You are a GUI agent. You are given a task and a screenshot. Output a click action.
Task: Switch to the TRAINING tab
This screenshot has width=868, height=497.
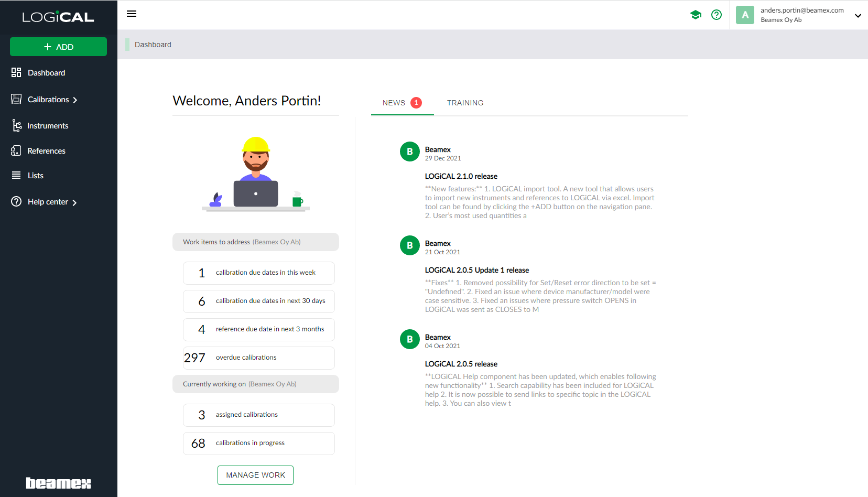click(x=465, y=103)
